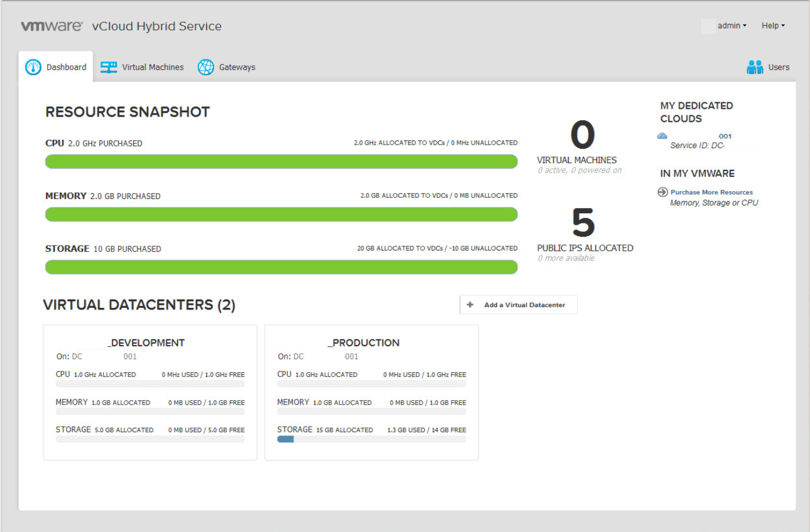Open the Users section
The height and width of the screenshot is (532, 810).
[768, 68]
